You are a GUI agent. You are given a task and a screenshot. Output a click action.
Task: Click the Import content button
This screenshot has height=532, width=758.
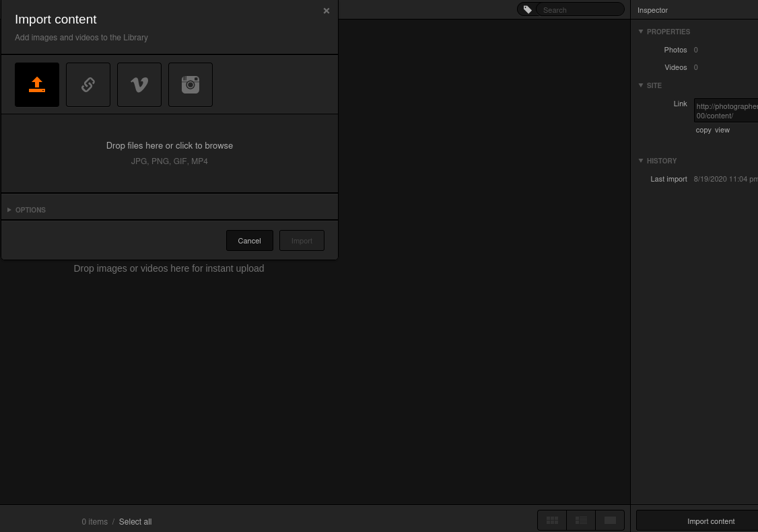(710, 521)
